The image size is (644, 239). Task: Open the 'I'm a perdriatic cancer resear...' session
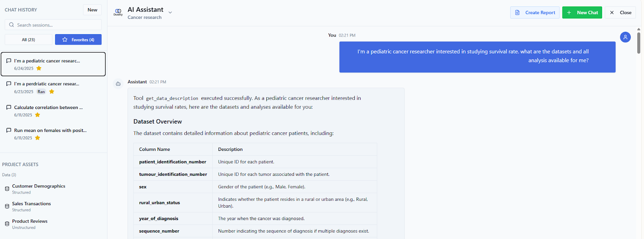tap(53, 87)
